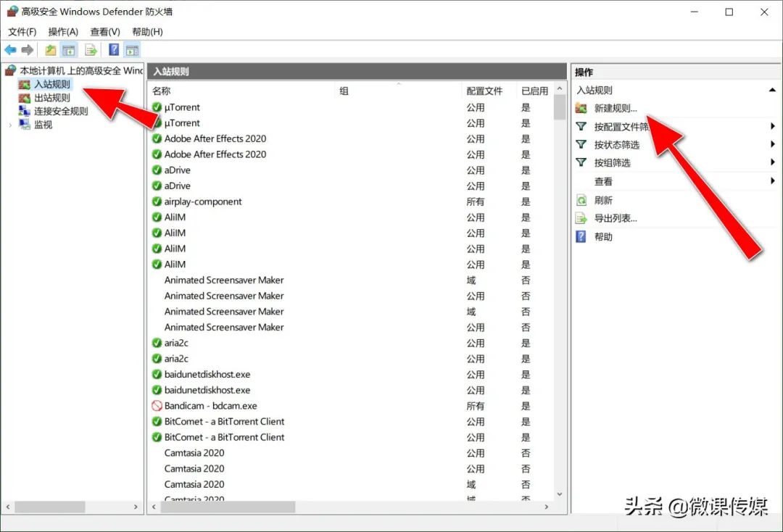The height and width of the screenshot is (532, 783).
Task: Click the 导出列表 icon in Actions pane
Action: click(x=581, y=218)
